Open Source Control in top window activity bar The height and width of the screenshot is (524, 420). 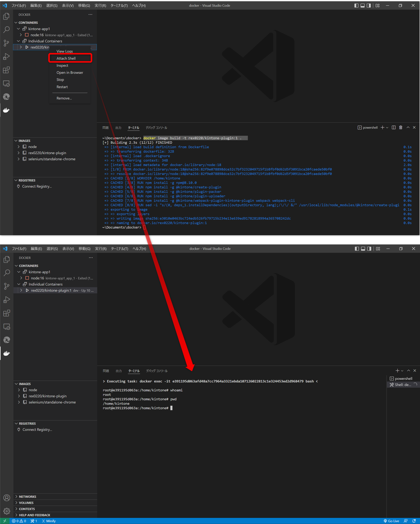(x=6, y=43)
